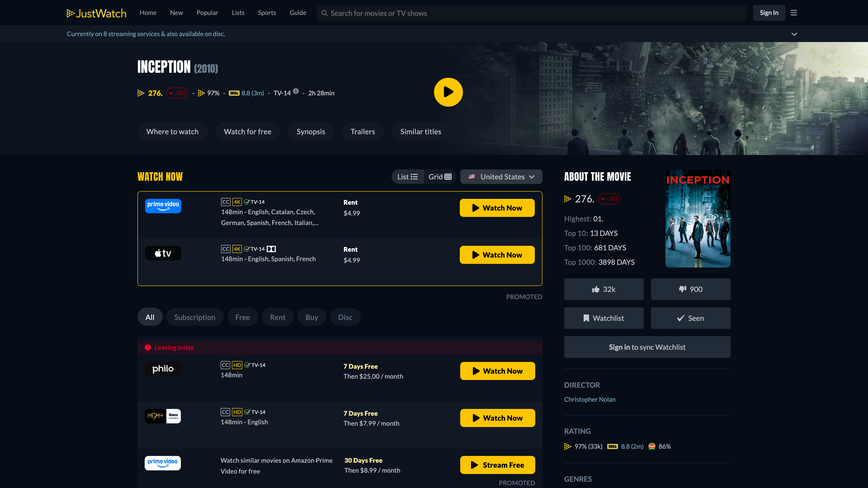Add Inception to Watchlist
The width and height of the screenshot is (868, 488).
(x=604, y=318)
